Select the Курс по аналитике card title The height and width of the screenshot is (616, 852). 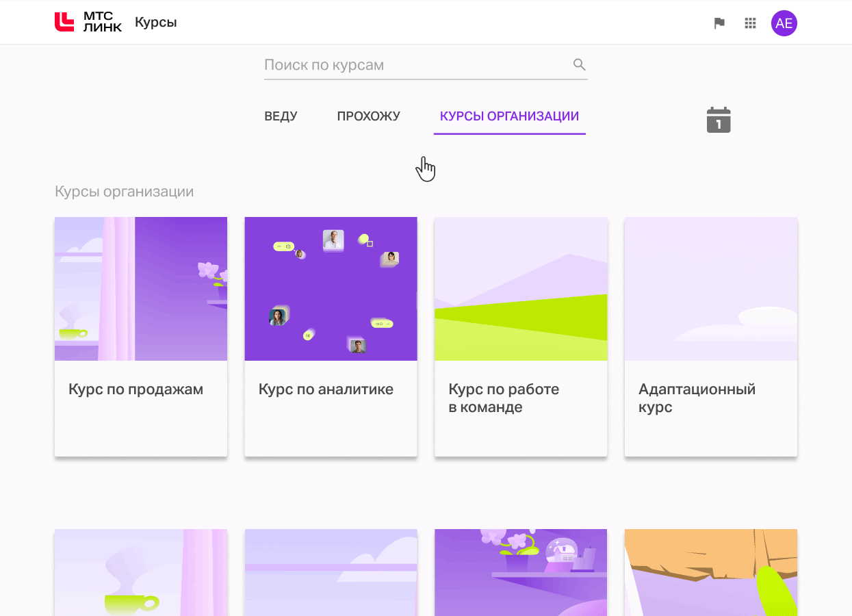326,389
